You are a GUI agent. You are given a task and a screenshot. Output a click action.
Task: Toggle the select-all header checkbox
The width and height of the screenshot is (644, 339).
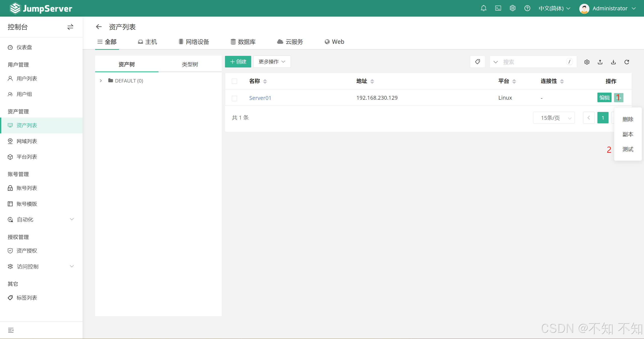(234, 81)
